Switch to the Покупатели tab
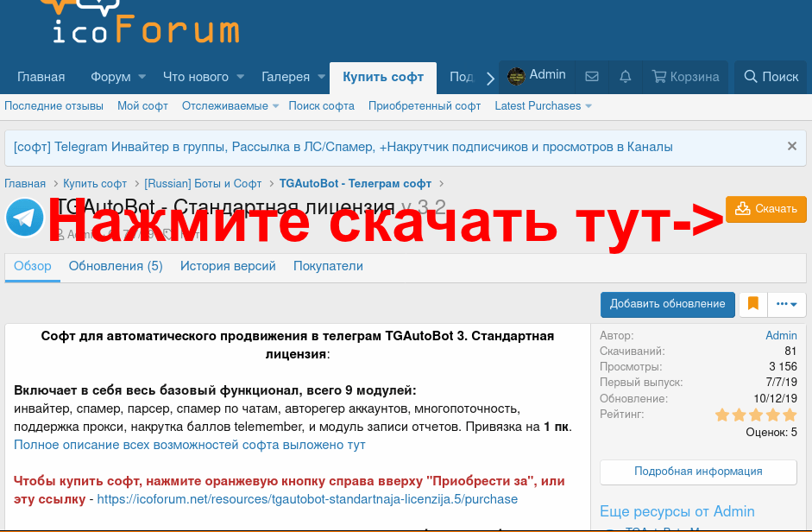The image size is (812, 532). 328,266
